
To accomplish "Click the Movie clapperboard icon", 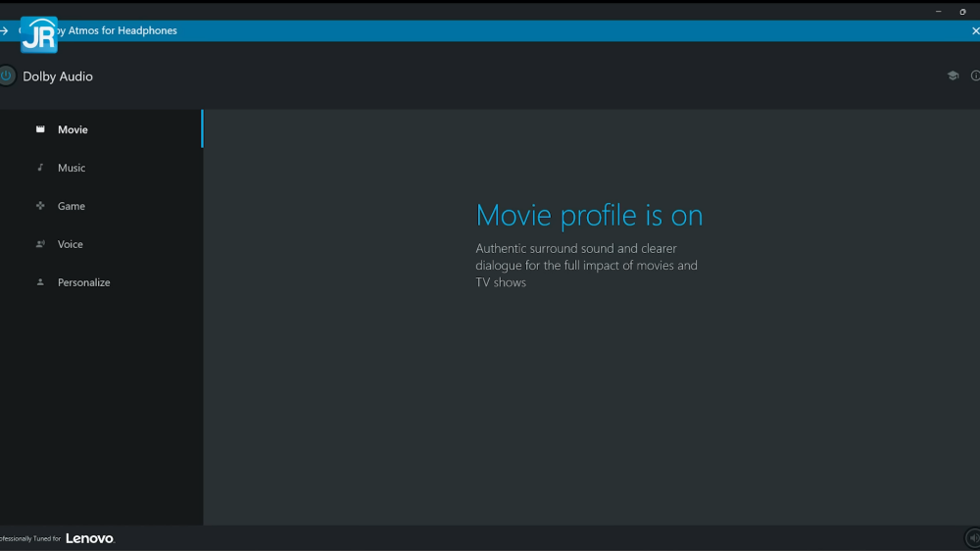I will tap(40, 129).
